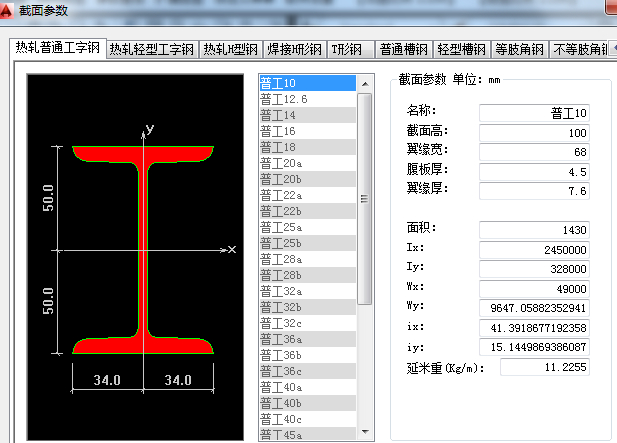Click the 翼缘厚 field showing 7.6

(534, 191)
